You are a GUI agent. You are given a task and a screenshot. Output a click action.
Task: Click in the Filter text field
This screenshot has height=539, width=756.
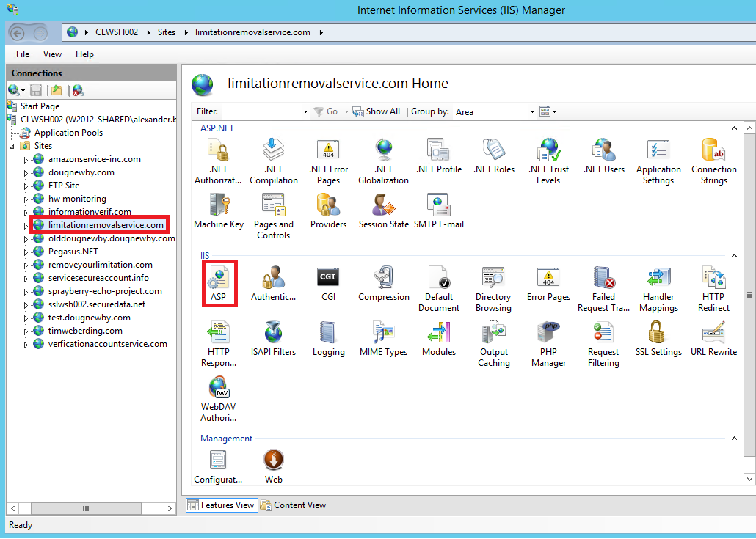261,111
